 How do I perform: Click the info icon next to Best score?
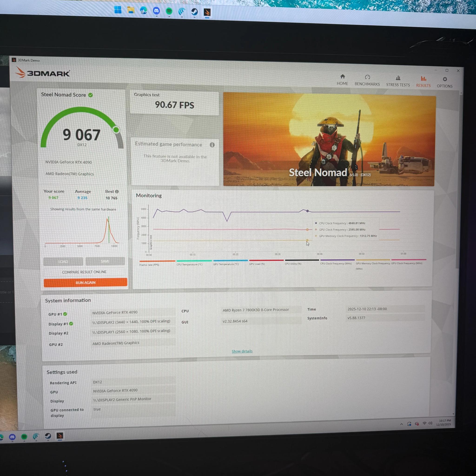pyautogui.click(x=117, y=192)
